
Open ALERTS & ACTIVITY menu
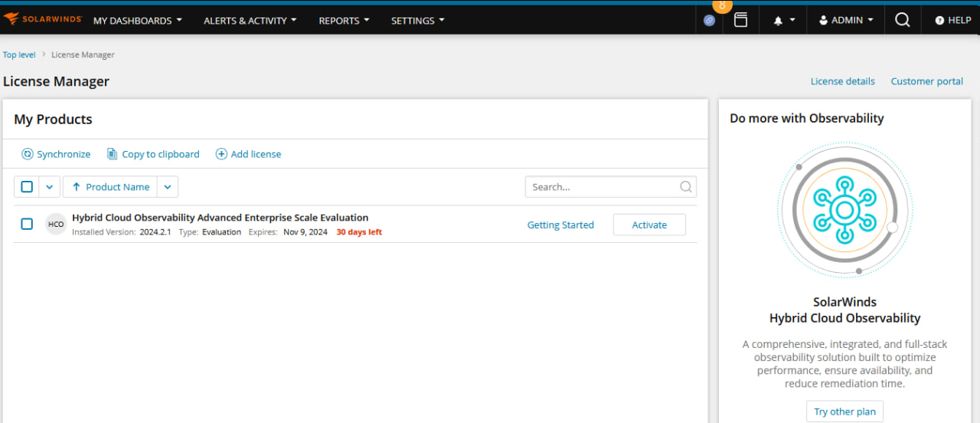[250, 21]
